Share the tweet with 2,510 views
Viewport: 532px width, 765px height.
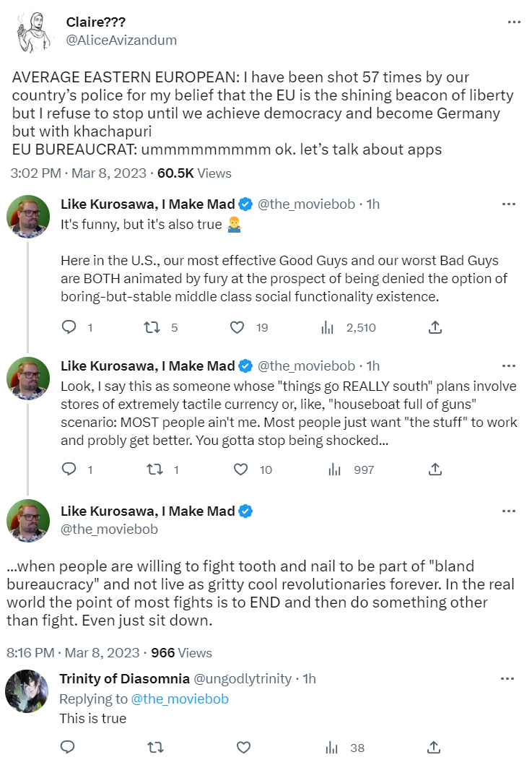[x=435, y=327]
